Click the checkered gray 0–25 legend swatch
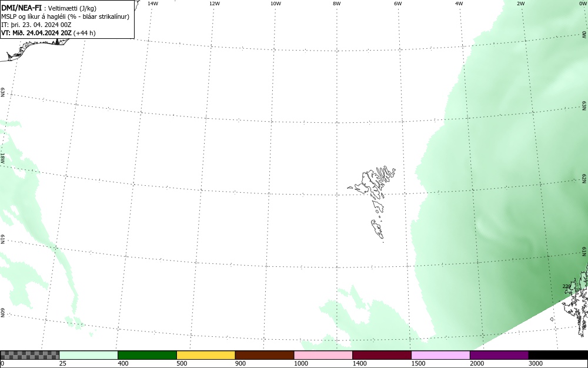588x368 pixels. [x=29, y=355]
